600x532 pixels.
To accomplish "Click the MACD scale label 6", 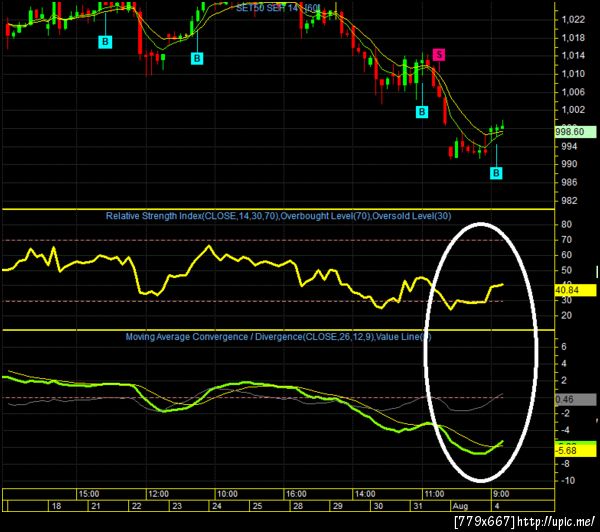I will [x=564, y=347].
